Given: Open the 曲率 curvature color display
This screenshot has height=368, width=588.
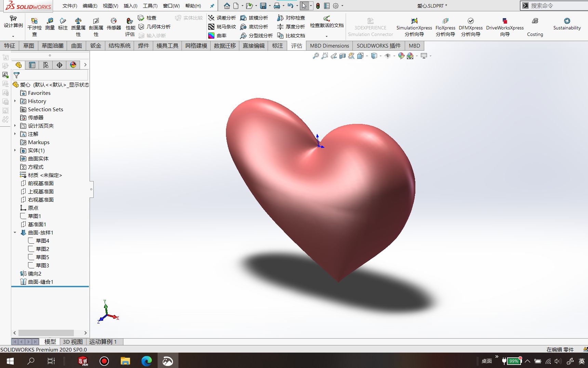Looking at the screenshot, I should tap(222, 35).
